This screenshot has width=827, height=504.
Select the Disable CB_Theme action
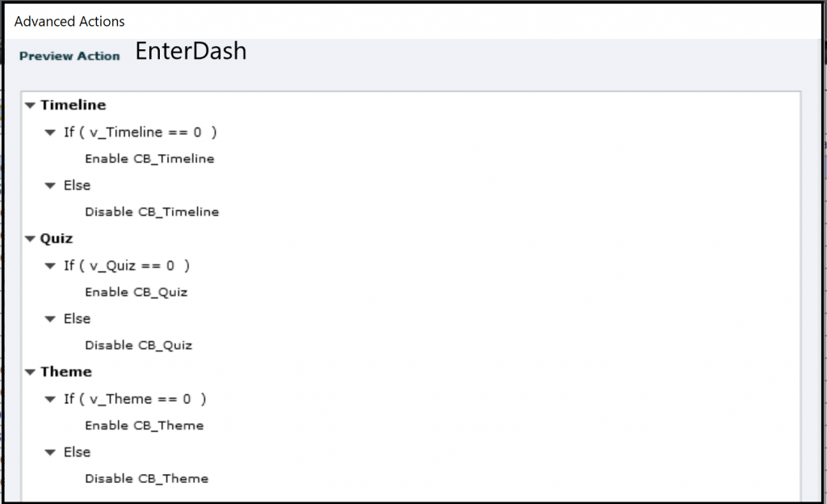pyautogui.click(x=146, y=479)
